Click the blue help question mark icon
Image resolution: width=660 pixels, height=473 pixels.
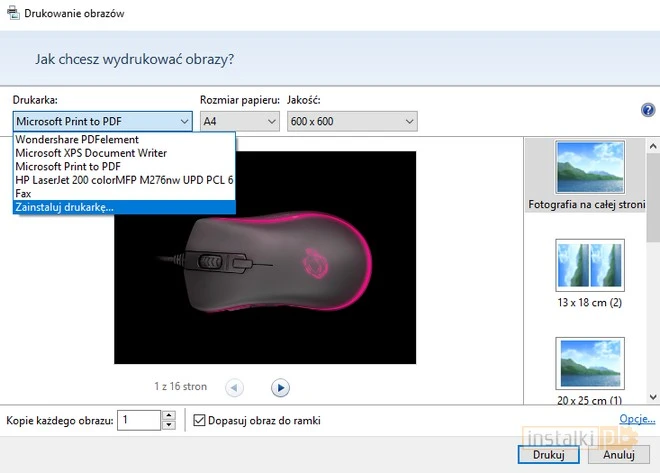coord(648,110)
